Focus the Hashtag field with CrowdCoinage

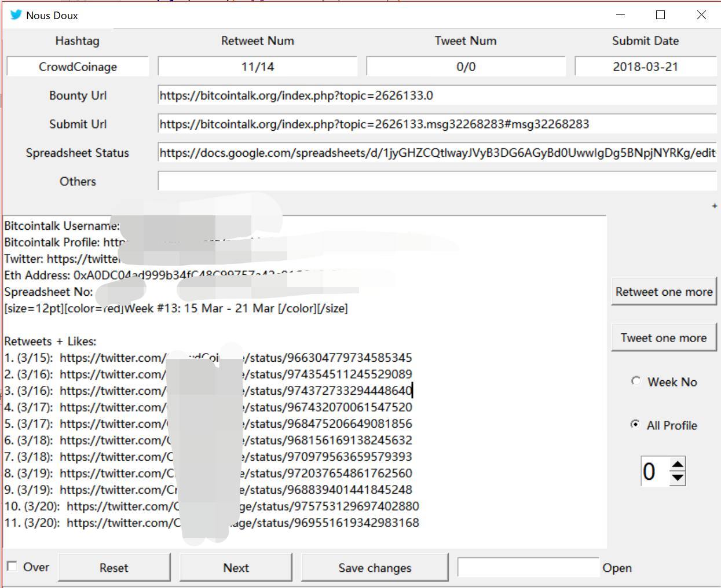(x=78, y=67)
